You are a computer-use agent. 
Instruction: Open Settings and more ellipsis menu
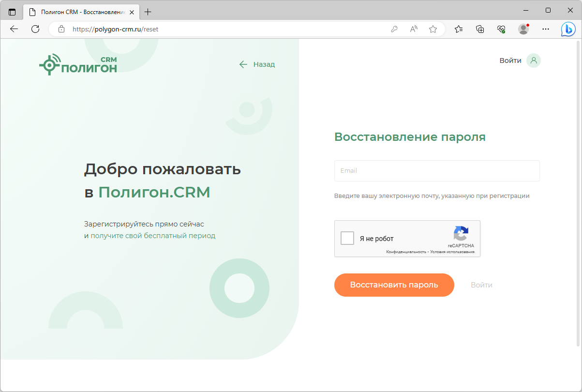tap(546, 29)
